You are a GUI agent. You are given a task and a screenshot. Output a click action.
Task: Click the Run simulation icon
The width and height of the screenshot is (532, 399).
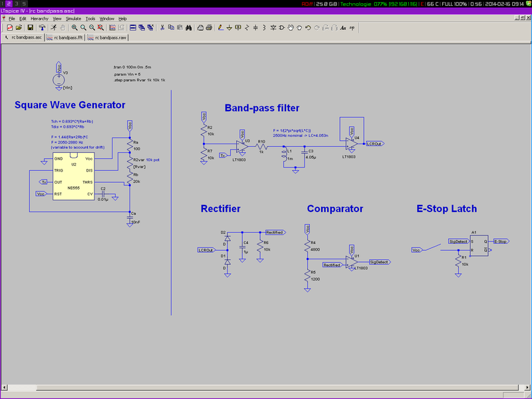point(52,28)
